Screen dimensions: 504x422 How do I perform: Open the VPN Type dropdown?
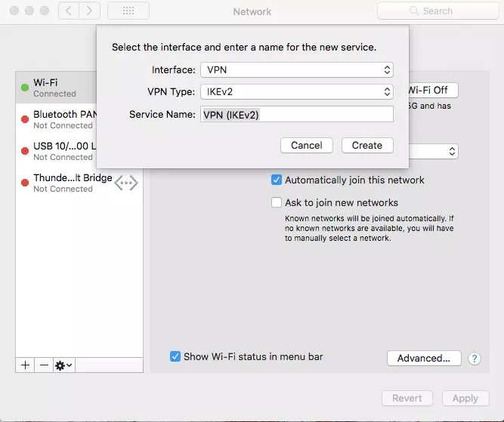click(x=296, y=91)
